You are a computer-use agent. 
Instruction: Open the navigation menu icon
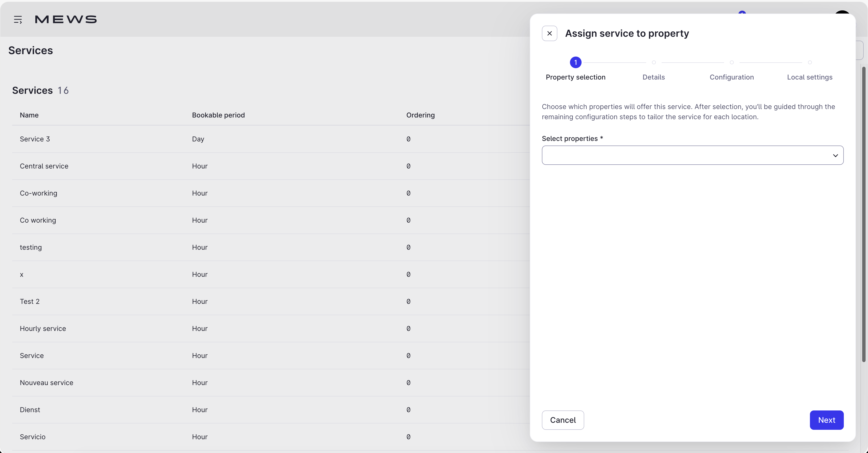coord(18,20)
